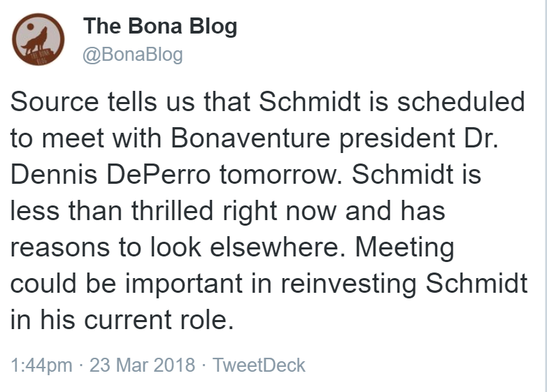Image resolution: width=547 pixels, height=392 pixels.
Task: Click the 1:44pm timestamp
Action: click(41, 365)
